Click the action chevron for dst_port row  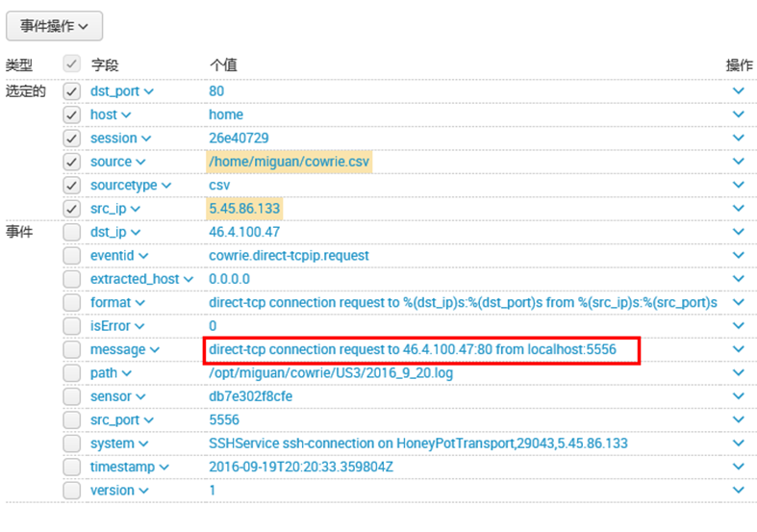(738, 91)
